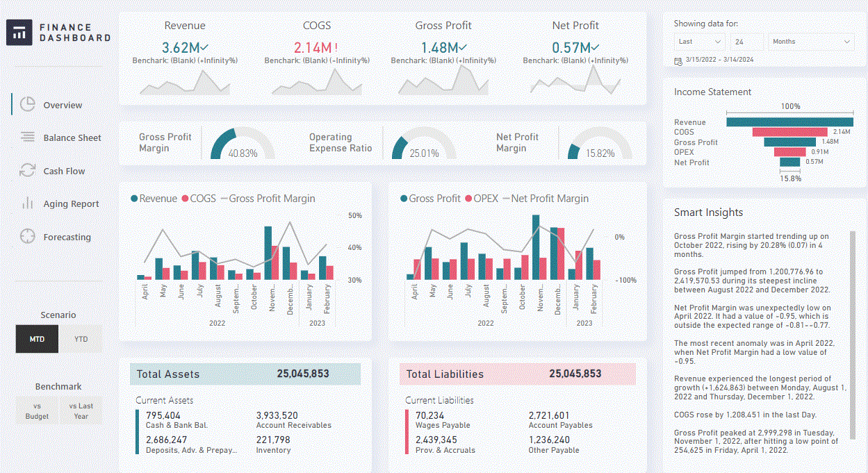Click the 3/15/2022 - 3/14/2024 date range
The width and height of the screenshot is (868, 473).
[720, 61]
